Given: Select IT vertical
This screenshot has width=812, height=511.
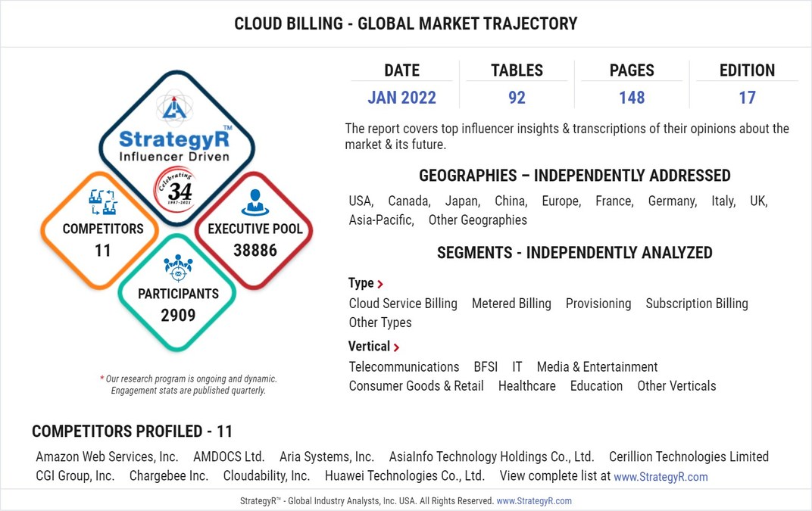Looking at the screenshot, I should pyautogui.click(x=517, y=367).
